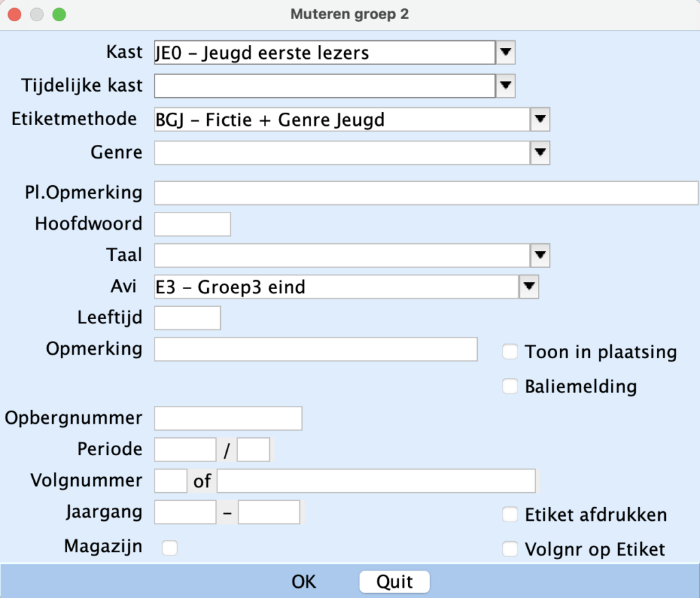This screenshot has width=700, height=598.
Task: Focus the first Periode field
Action: [x=185, y=450]
